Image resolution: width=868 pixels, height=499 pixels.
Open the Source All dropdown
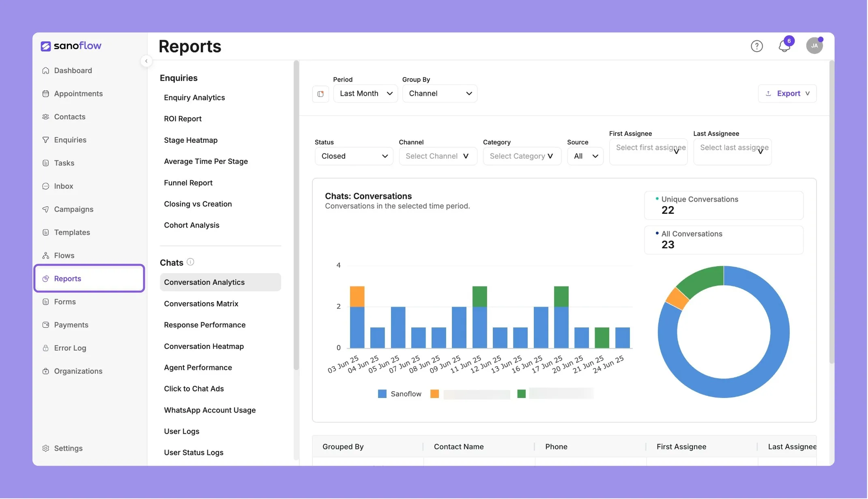click(x=585, y=156)
